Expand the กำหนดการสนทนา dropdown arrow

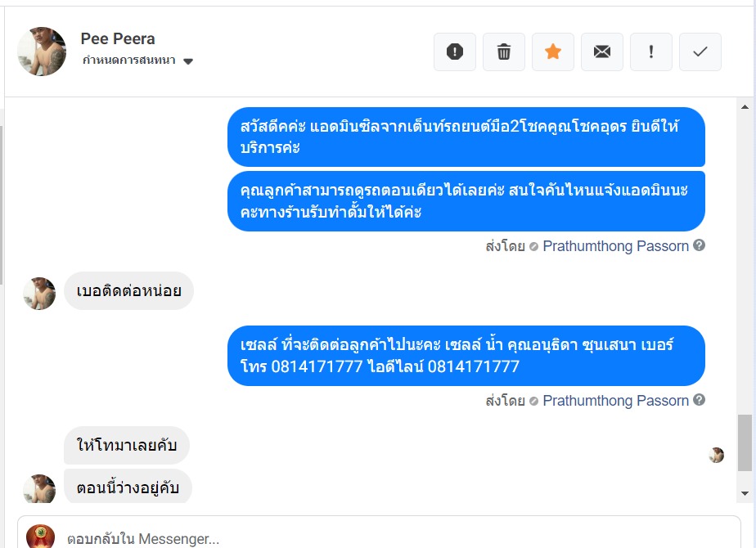tap(188, 61)
